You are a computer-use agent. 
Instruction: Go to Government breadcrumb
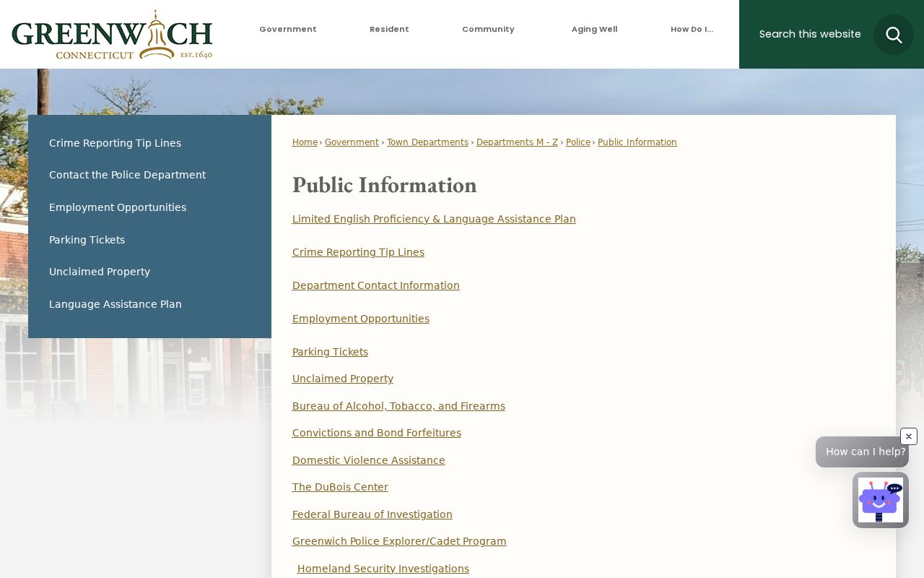pos(352,142)
